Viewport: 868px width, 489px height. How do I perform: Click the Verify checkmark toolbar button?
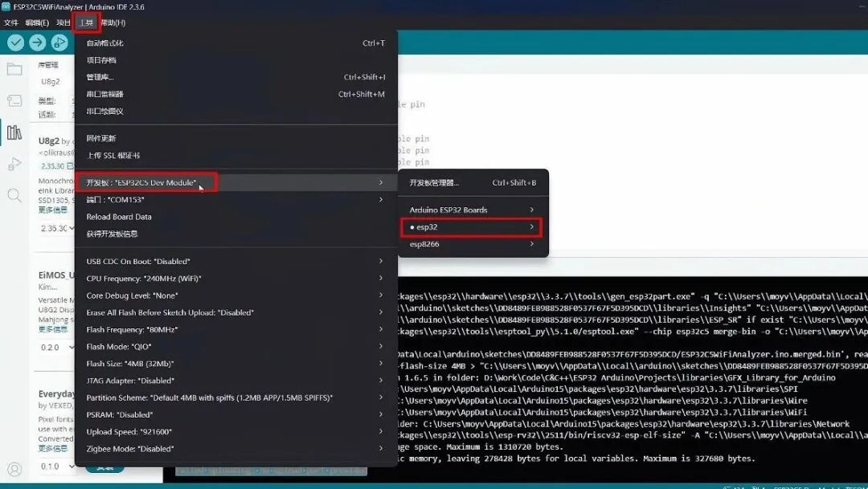point(15,43)
